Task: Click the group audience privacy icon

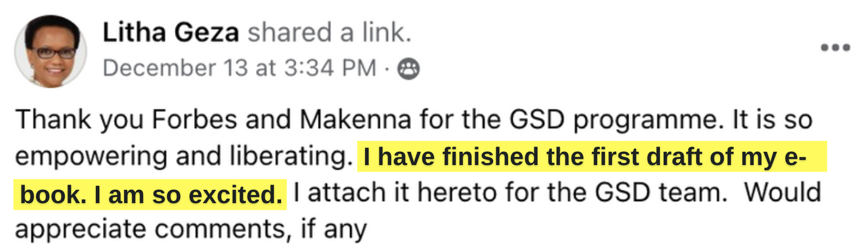Action: (408, 69)
